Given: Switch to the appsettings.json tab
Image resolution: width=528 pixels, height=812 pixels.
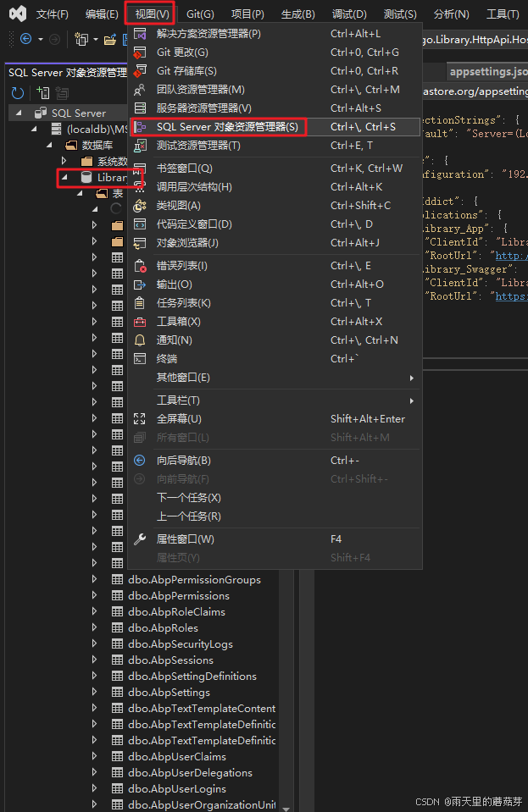Looking at the screenshot, I should coord(487,71).
